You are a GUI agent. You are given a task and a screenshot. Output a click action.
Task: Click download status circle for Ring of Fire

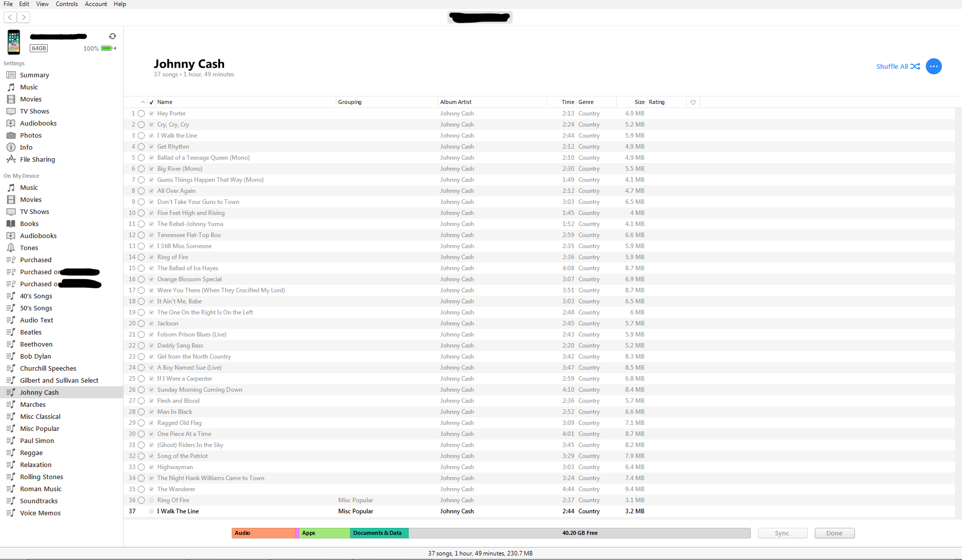pos(141,257)
